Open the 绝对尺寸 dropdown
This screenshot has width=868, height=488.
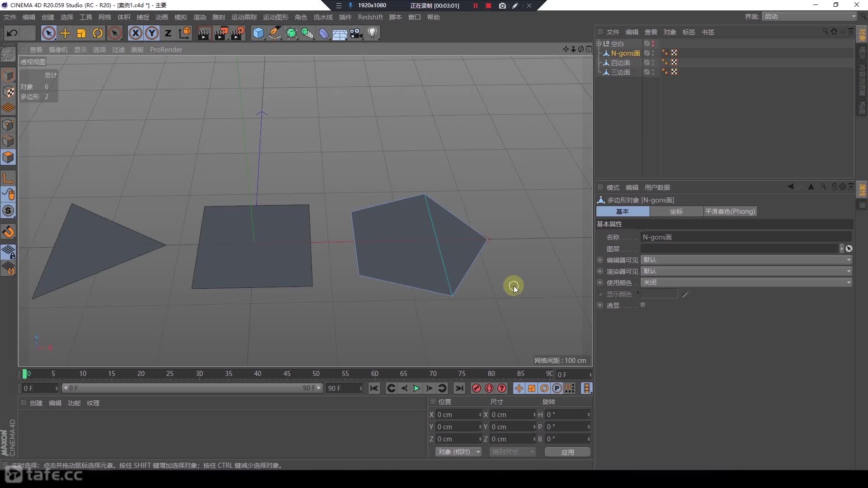(x=513, y=452)
